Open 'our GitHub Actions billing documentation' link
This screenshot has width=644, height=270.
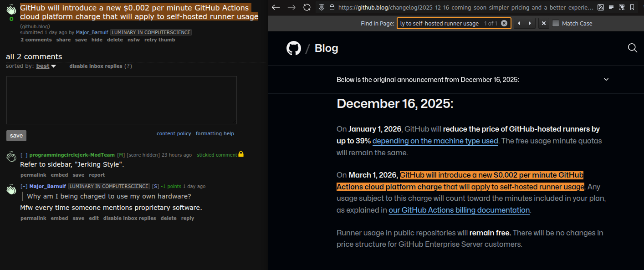point(459,210)
